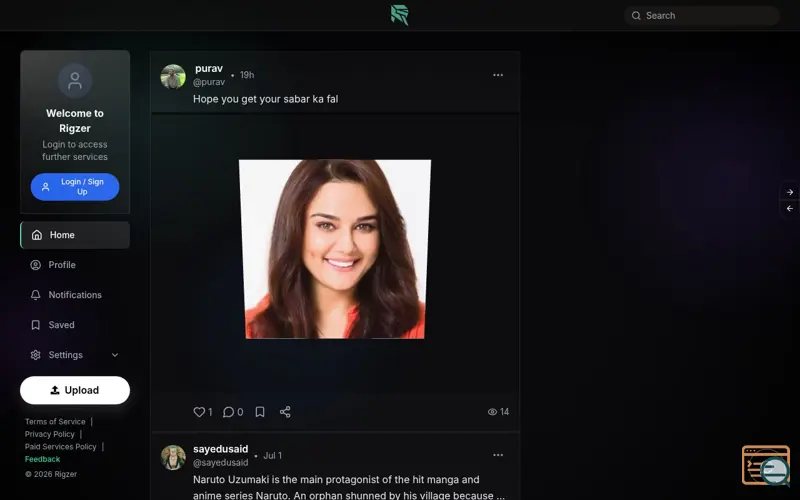Open the portrait image in purav's post
800x500 pixels.
pyautogui.click(x=335, y=249)
